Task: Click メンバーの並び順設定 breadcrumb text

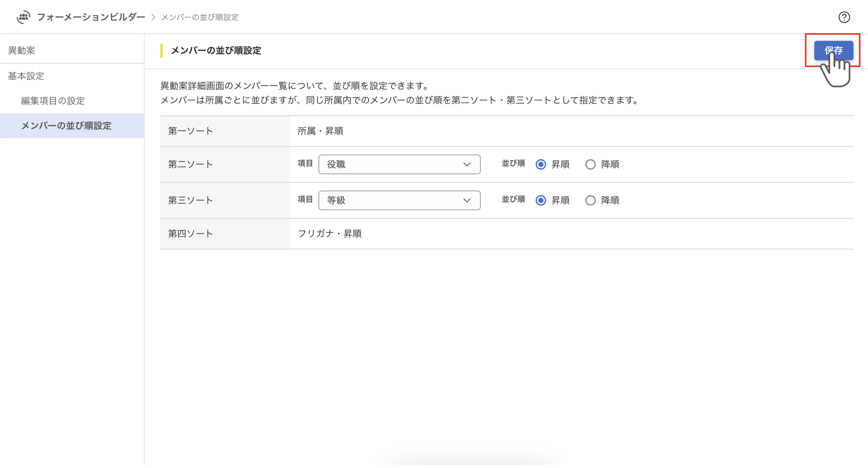Action: click(x=200, y=17)
